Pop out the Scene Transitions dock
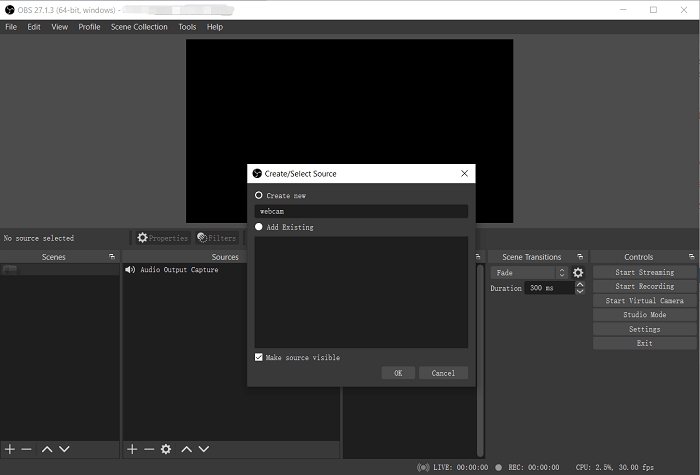Image resolution: width=700 pixels, height=475 pixels. point(580,257)
